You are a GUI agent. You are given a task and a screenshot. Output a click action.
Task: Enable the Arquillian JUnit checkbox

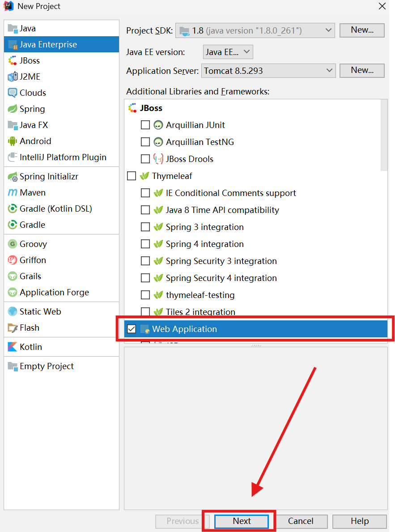[145, 125]
